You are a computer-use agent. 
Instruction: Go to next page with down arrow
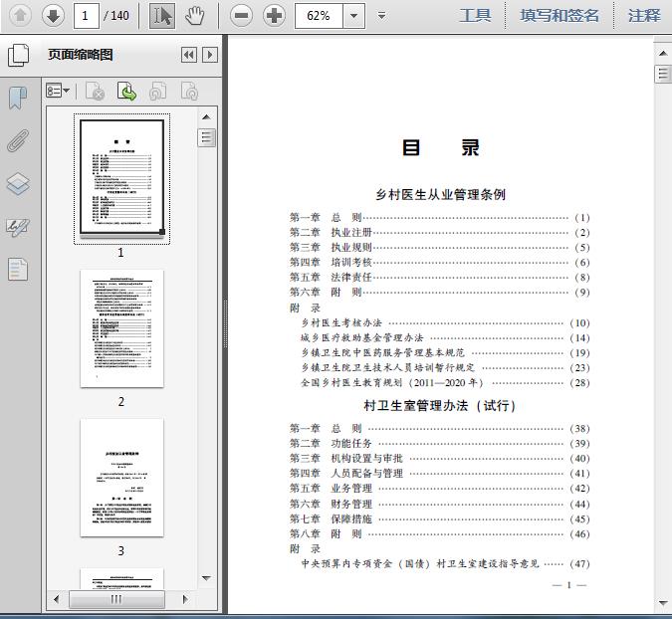pos(53,16)
